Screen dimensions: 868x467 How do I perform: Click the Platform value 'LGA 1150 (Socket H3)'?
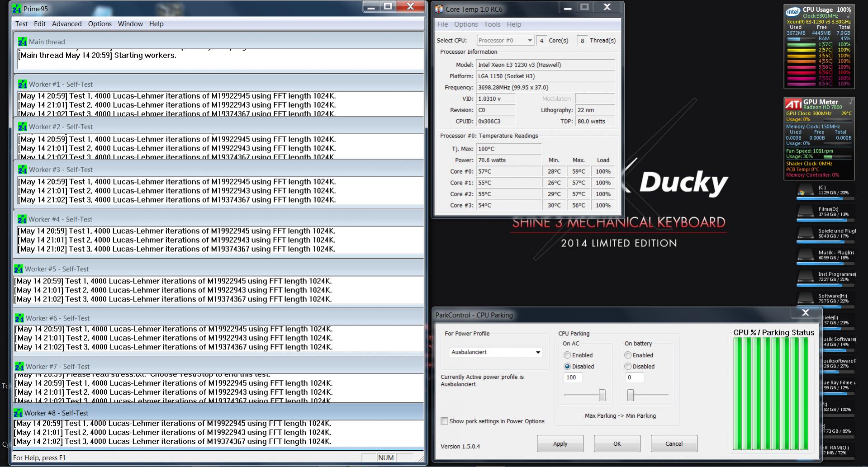[x=545, y=76]
